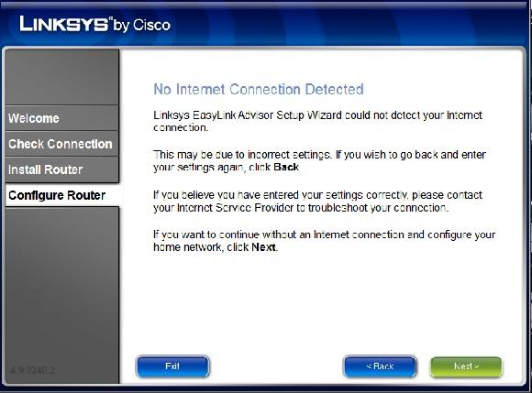Click the bold word Back in instructions
This screenshot has width=532, height=393.
(286, 167)
